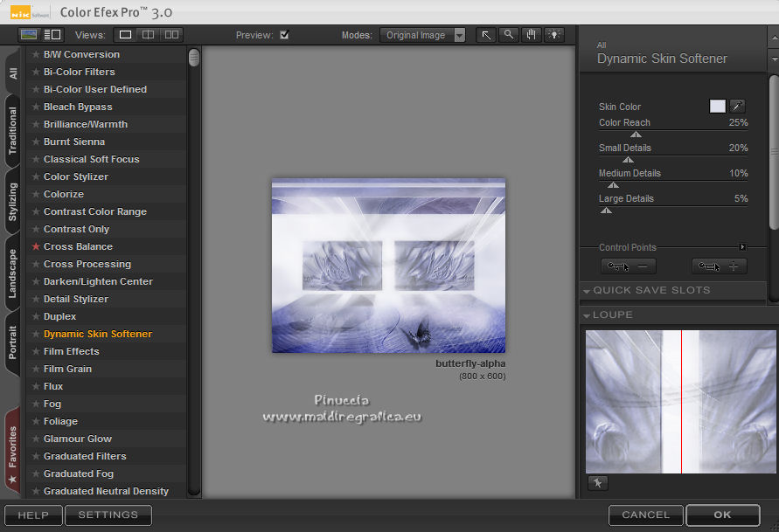Viewport: 779px width, 532px height.
Task: Toggle favorite star for Glamour Glow
Action: pos(36,439)
